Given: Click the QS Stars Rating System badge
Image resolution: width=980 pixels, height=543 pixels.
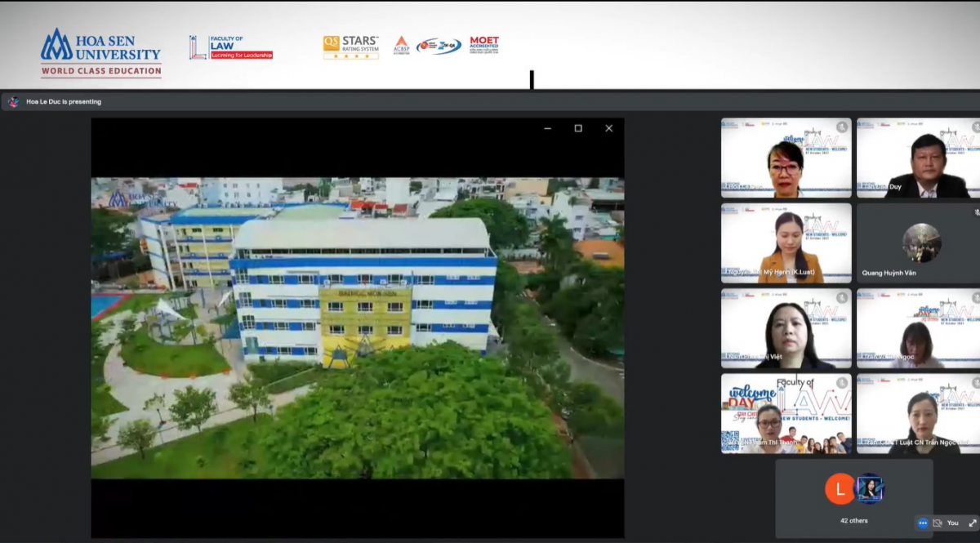Looking at the screenshot, I should 350,47.
